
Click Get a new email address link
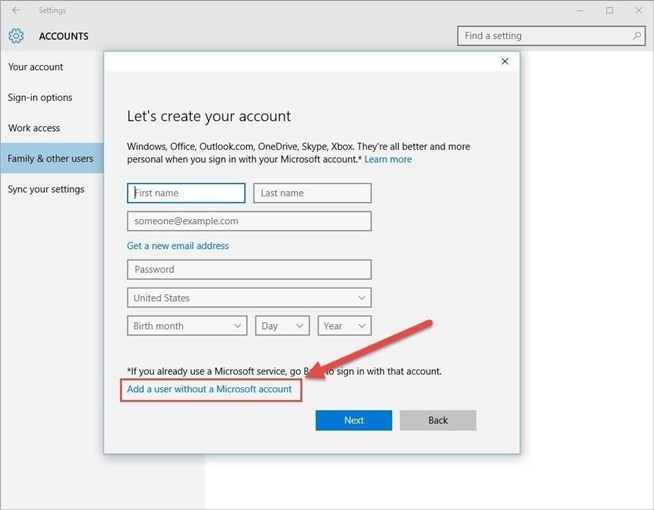click(x=178, y=246)
